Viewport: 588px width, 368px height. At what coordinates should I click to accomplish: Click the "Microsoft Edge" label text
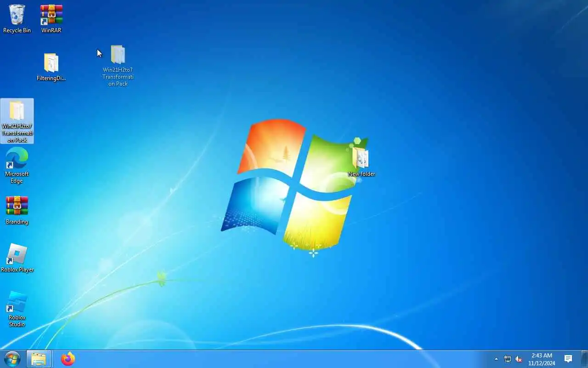click(17, 177)
